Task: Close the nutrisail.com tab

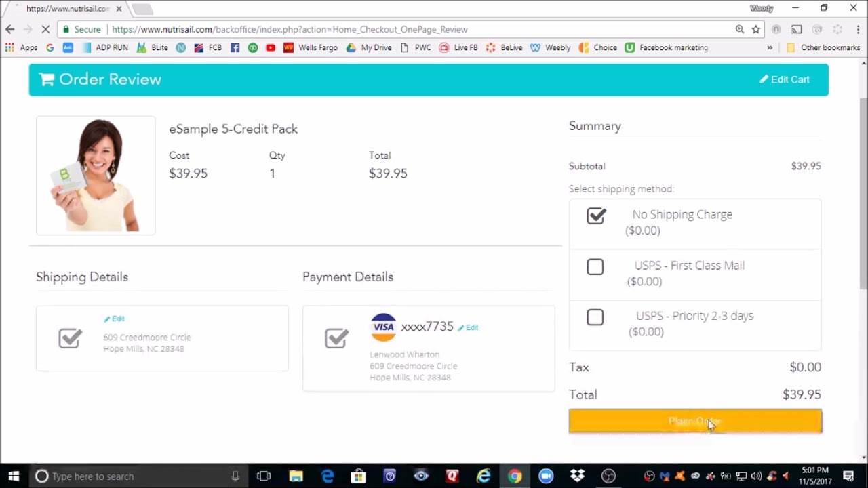Action: tap(119, 9)
